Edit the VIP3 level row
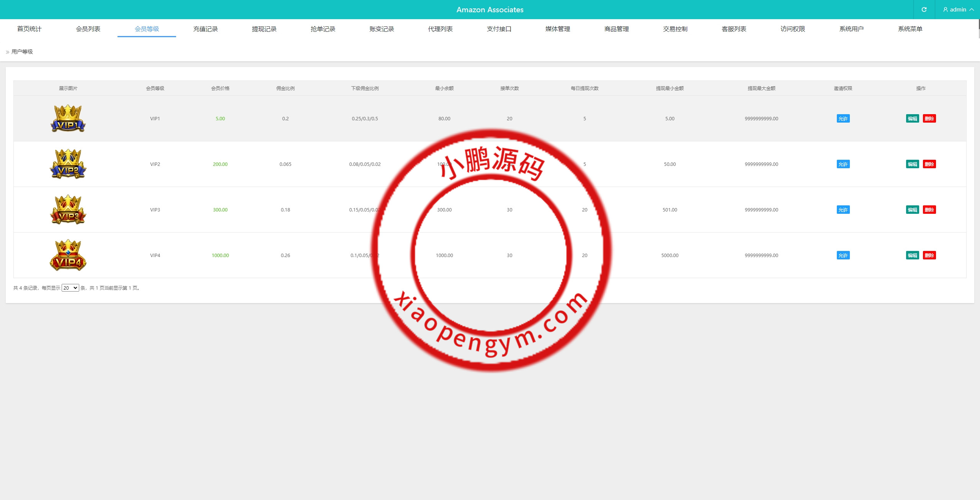Viewport: 980px width, 500px height. point(912,210)
